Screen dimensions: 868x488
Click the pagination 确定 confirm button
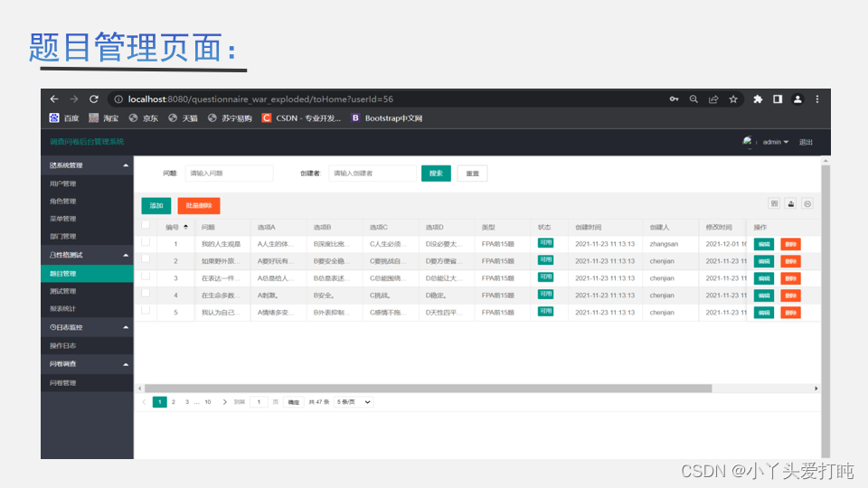coord(293,402)
